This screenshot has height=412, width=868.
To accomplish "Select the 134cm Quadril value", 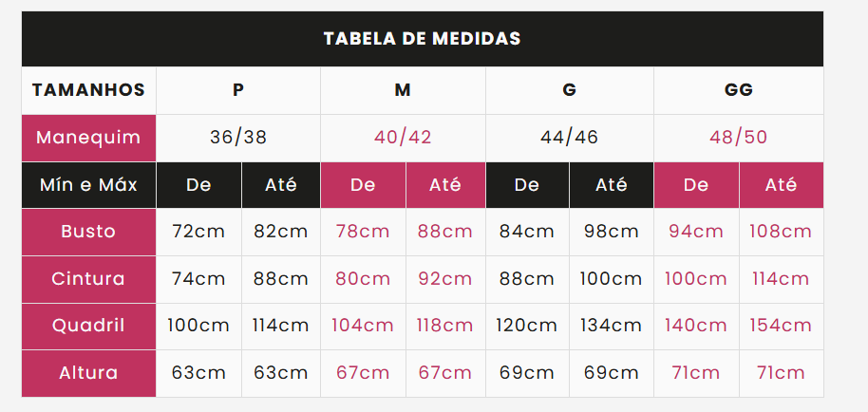I will [x=612, y=327].
